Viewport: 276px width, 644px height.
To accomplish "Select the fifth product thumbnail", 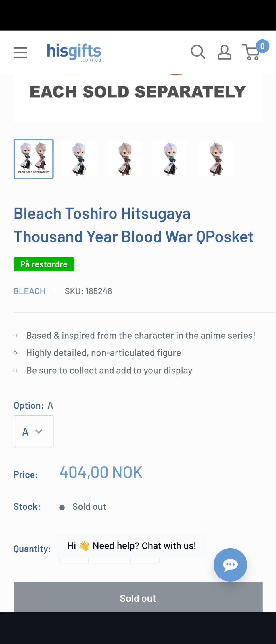I will pos(216,159).
